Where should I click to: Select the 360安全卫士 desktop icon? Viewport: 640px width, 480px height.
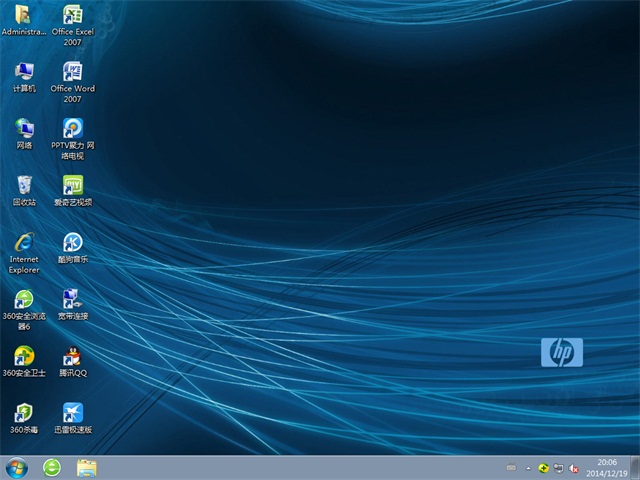[24, 357]
